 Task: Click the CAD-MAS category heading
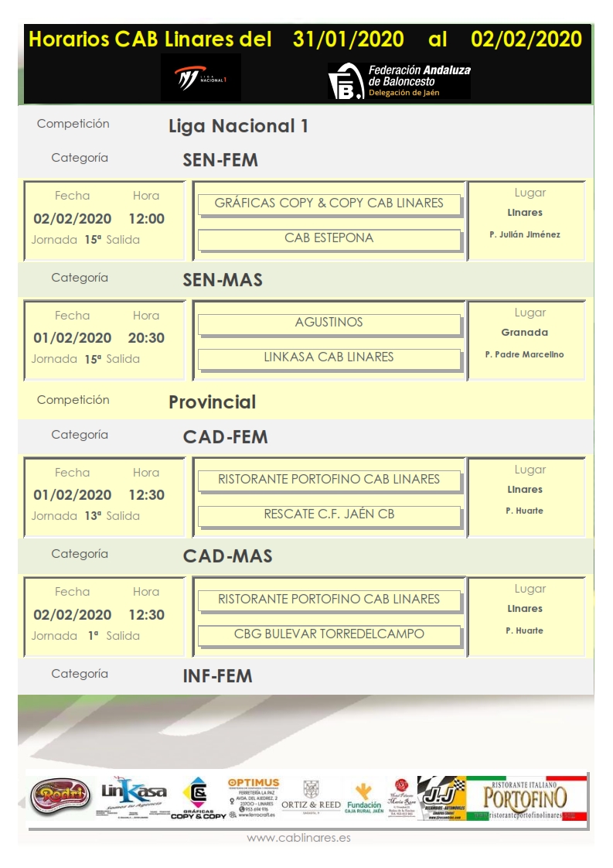pyautogui.click(x=227, y=556)
